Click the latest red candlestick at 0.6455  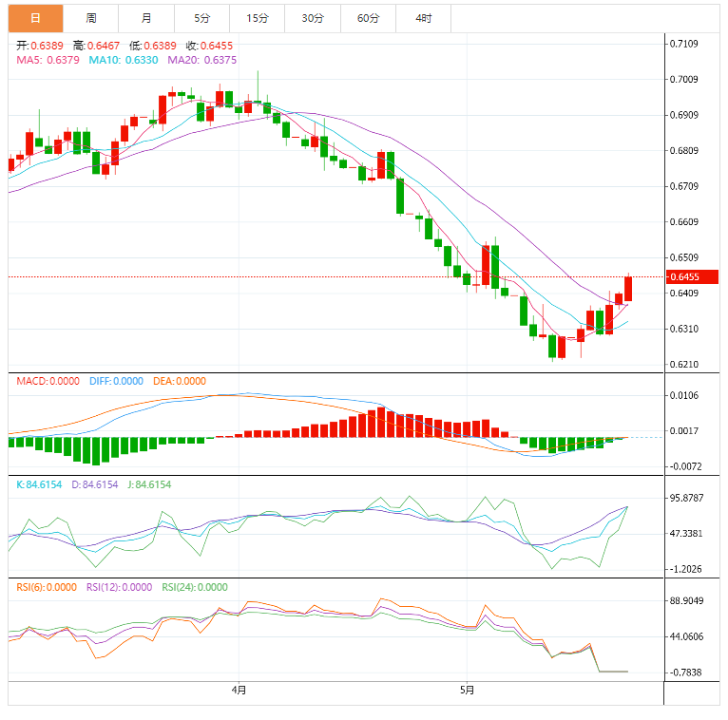(628, 288)
